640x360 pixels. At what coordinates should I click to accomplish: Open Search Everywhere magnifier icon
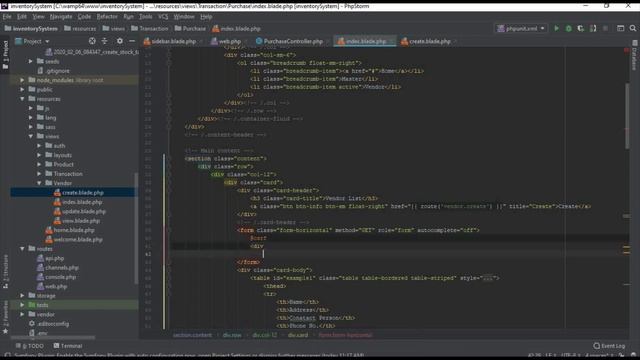tap(633, 29)
